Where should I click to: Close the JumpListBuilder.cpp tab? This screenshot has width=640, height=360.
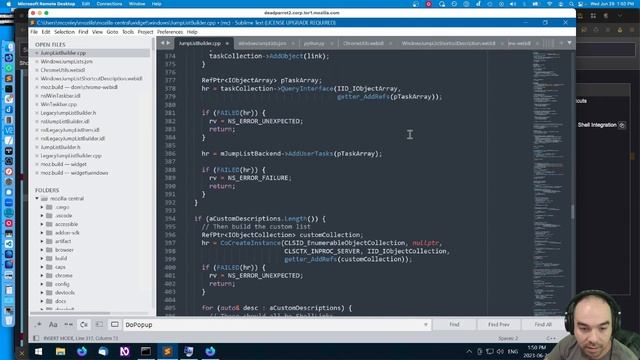(x=227, y=43)
